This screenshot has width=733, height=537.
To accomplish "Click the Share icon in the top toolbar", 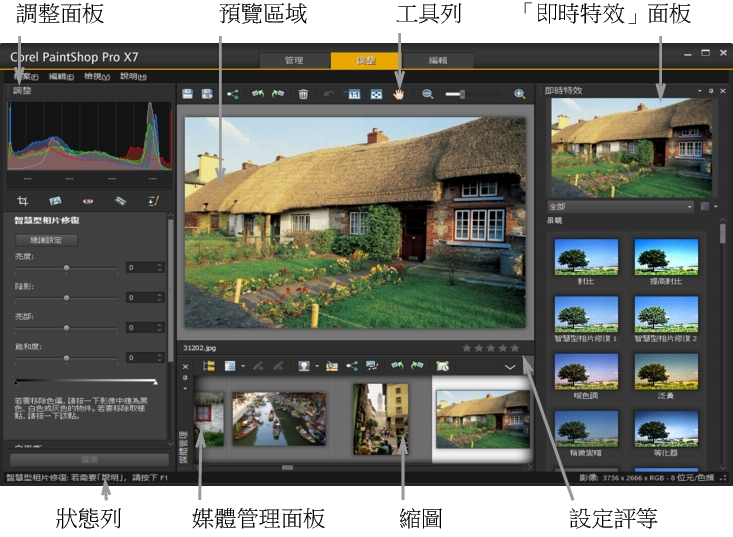I will click(x=233, y=94).
